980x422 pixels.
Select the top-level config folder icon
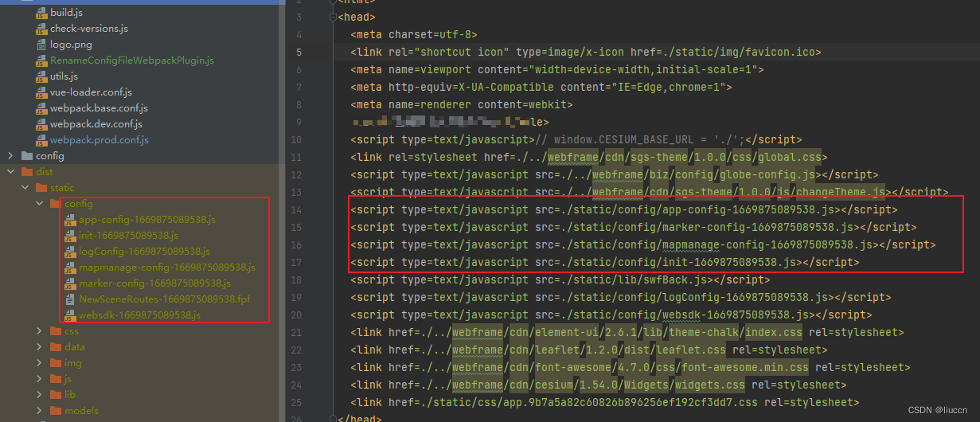point(27,156)
